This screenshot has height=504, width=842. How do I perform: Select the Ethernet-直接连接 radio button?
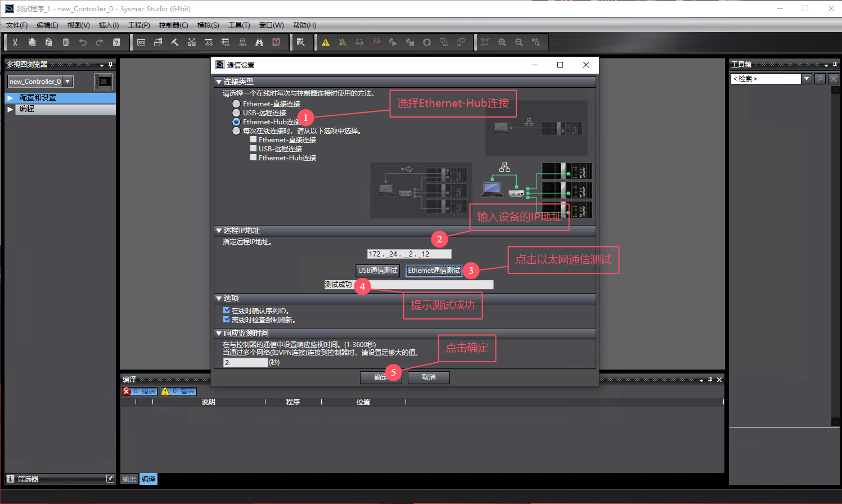(236, 104)
